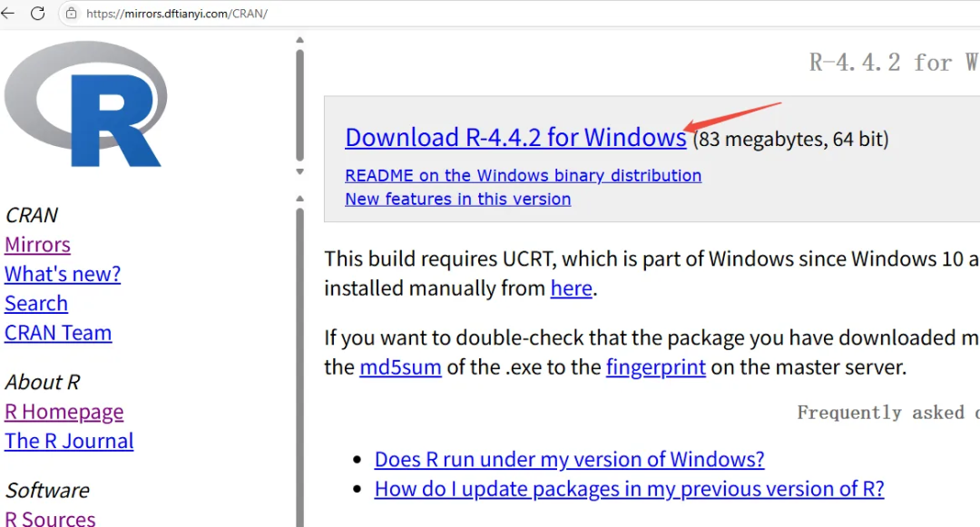This screenshot has width=980, height=527.
Task: Click the 'CRAN' sidebar heading
Action: point(31,215)
